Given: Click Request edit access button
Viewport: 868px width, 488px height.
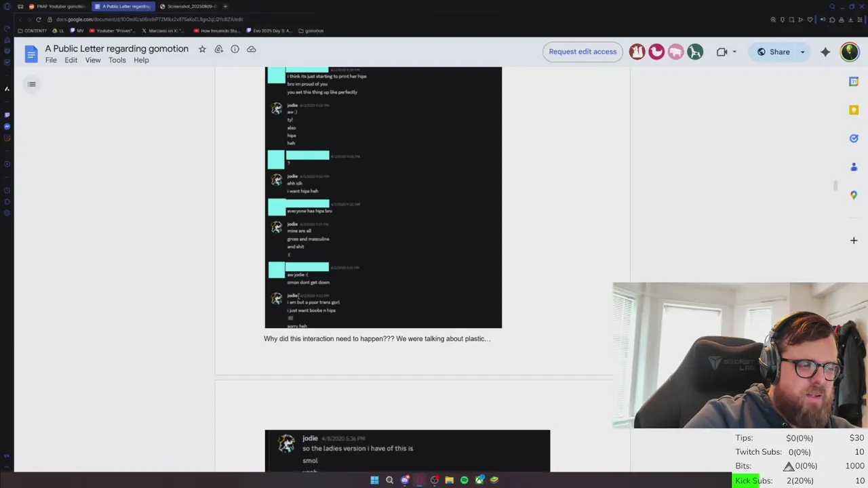Looking at the screenshot, I should 583,52.
